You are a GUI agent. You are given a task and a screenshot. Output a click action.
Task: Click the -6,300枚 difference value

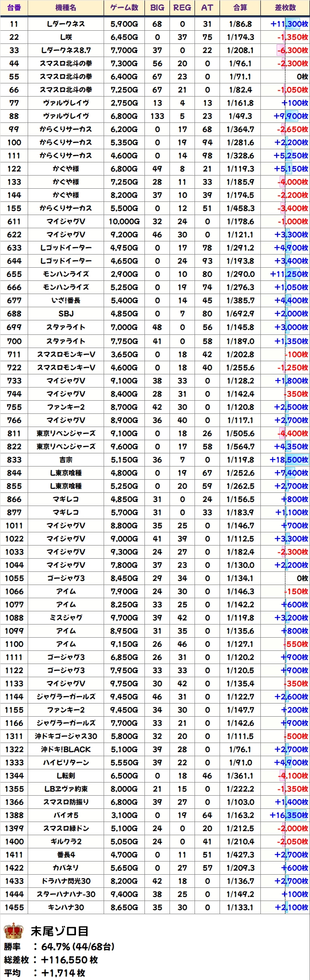292,50
